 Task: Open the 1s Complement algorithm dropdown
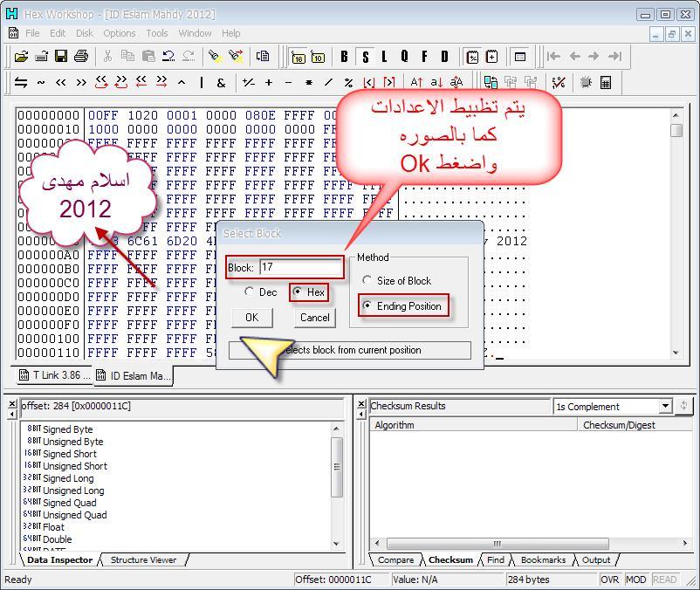tap(665, 406)
